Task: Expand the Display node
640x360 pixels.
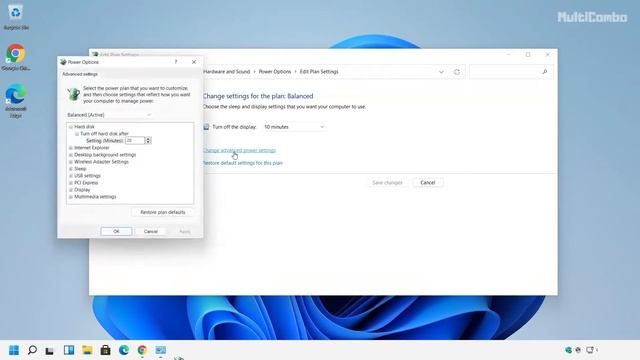Action: click(x=71, y=190)
